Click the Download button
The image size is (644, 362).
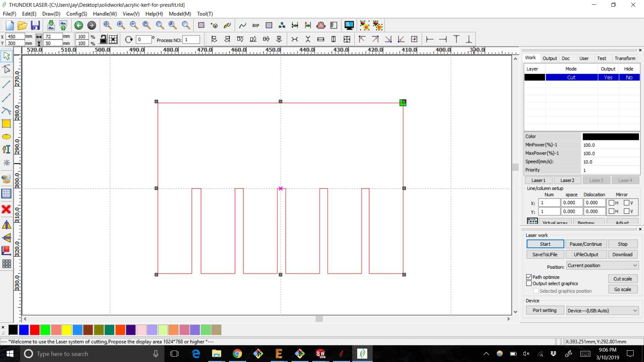[622, 254]
